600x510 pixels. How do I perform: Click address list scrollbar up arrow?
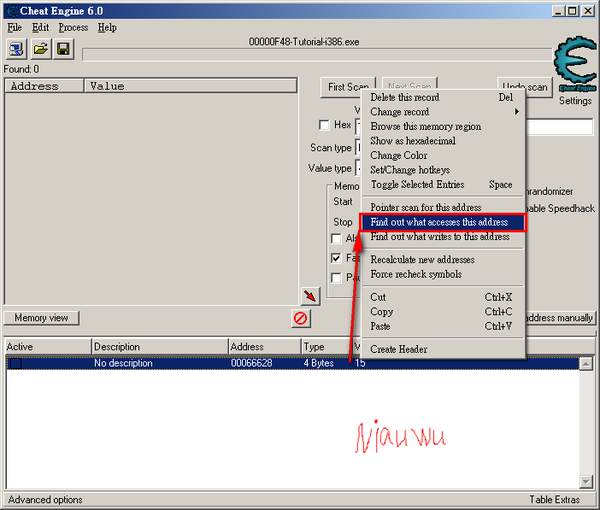[x=586, y=363]
